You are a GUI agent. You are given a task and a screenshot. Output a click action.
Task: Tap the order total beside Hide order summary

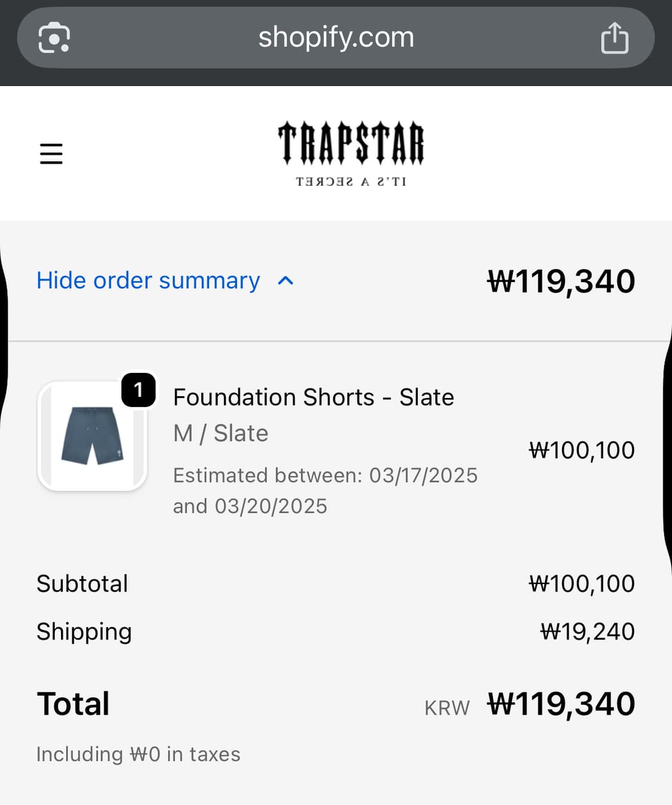point(561,281)
